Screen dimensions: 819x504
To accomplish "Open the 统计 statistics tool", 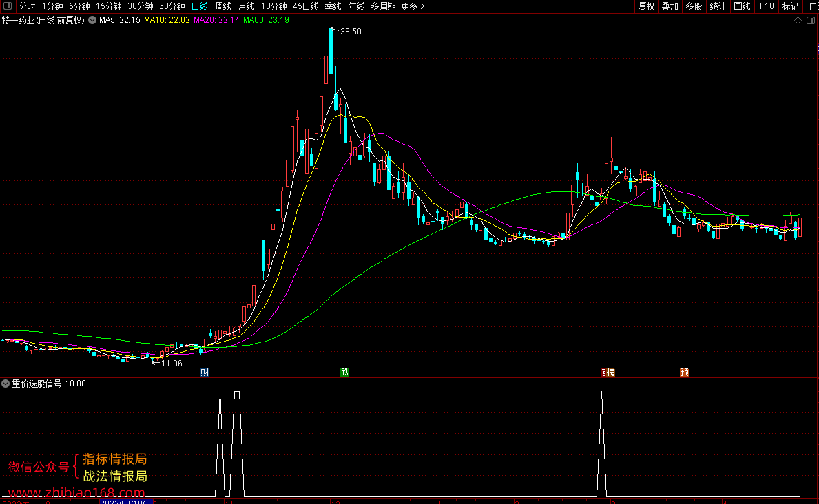I will click(718, 6).
